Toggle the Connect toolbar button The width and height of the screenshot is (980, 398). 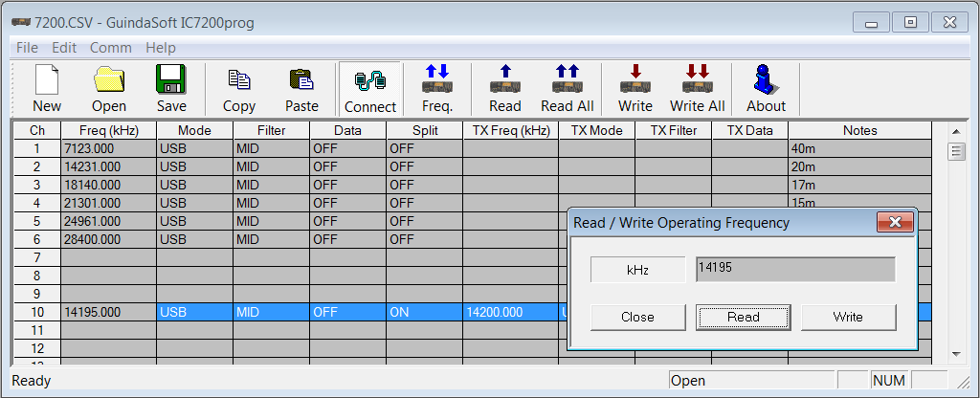point(370,89)
